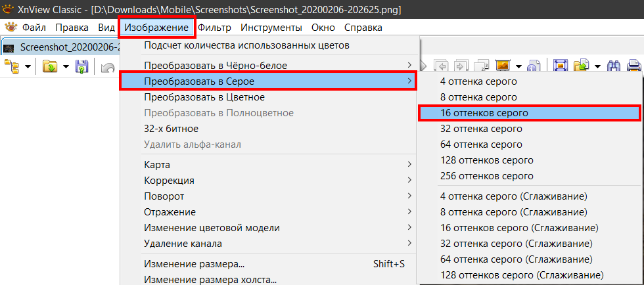This screenshot has width=644, height=285.
Task: Click the undo arrow icon
Action: point(108,66)
